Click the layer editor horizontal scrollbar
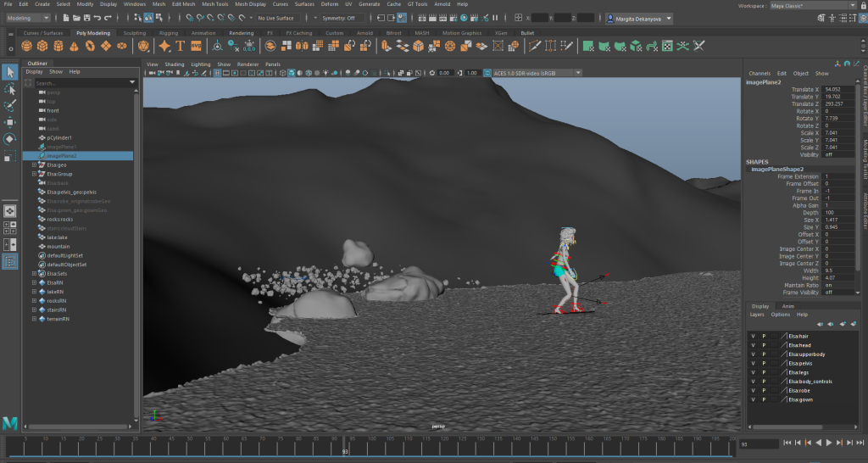The height and width of the screenshot is (463, 868). click(x=787, y=427)
